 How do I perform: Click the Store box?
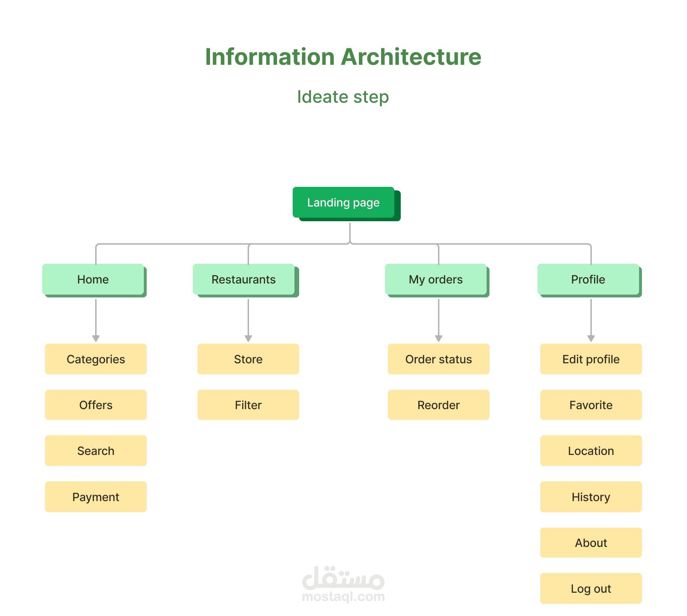pos(248,359)
